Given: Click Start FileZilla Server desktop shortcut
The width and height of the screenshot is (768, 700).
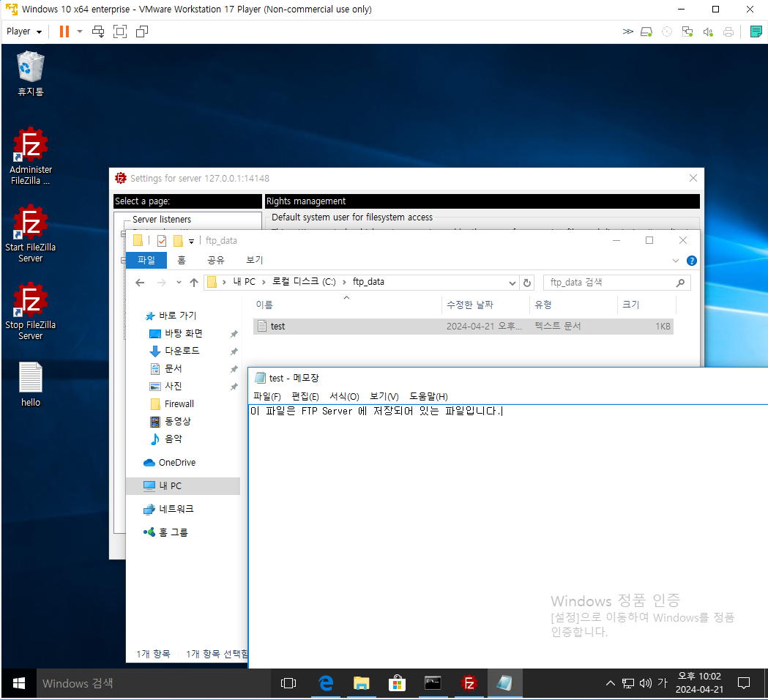Looking at the screenshot, I should [30, 234].
